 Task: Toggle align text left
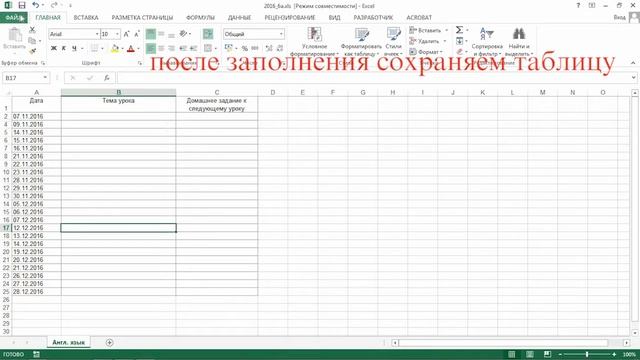click(151, 49)
